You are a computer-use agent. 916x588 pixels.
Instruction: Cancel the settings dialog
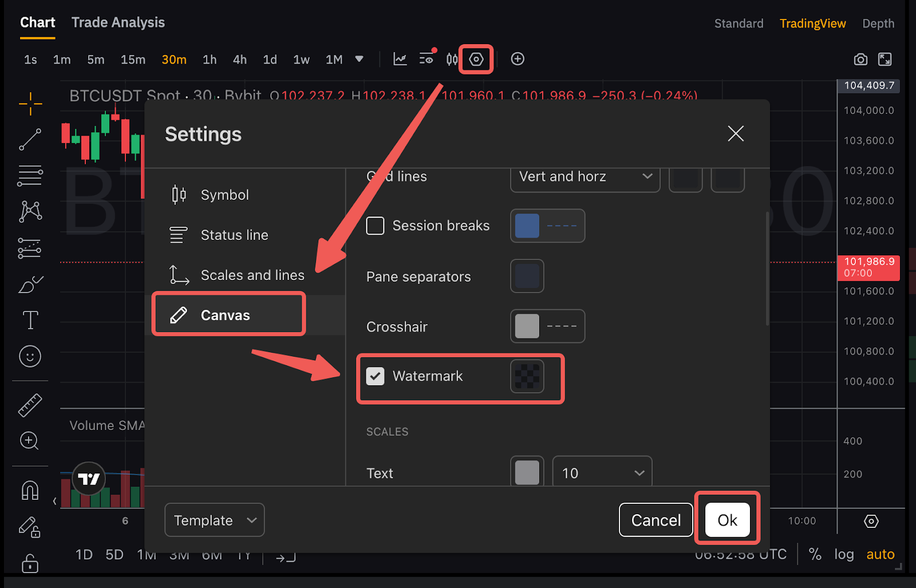[656, 520]
